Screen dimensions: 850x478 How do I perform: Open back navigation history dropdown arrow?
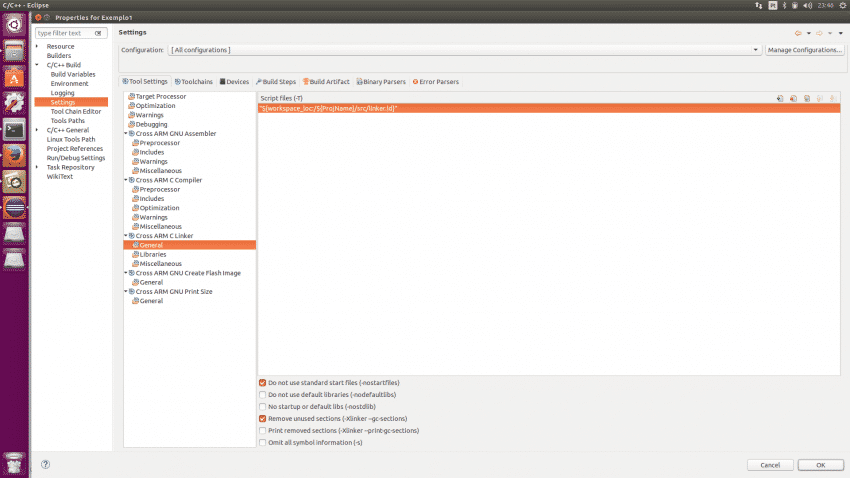pos(809,33)
